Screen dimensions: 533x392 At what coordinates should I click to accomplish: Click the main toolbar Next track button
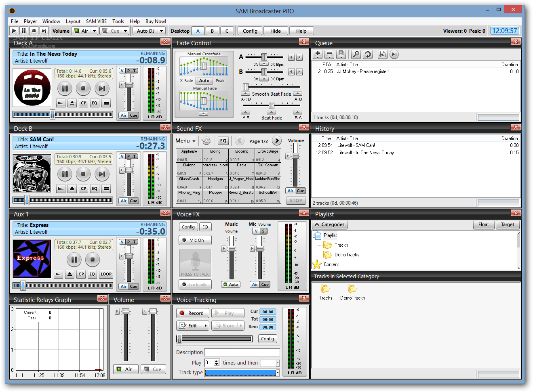click(44, 31)
